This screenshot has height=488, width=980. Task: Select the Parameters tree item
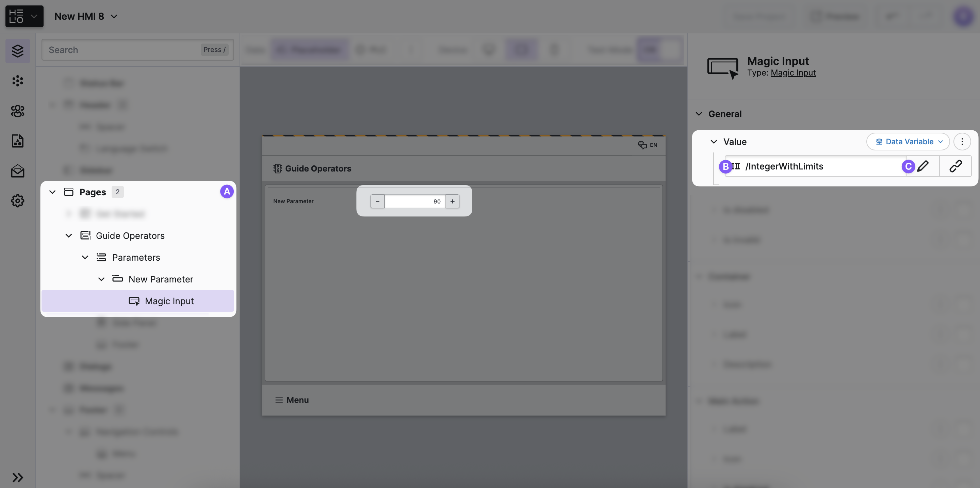pyautogui.click(x=136, y=258)
